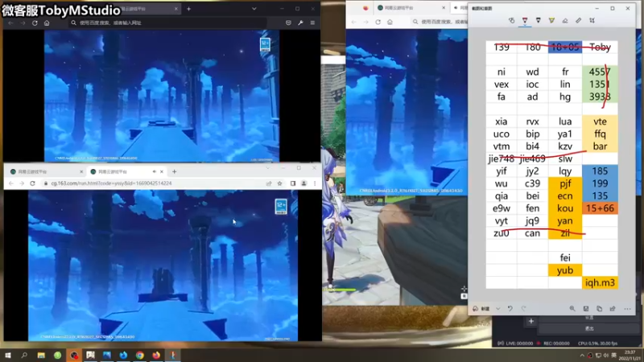Go home in right browser window
644x362 pixels.
pos(390,22)
